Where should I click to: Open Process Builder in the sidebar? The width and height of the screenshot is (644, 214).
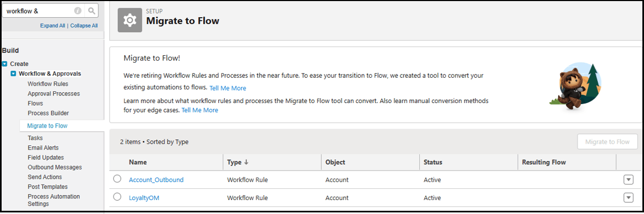coord(48,113)
